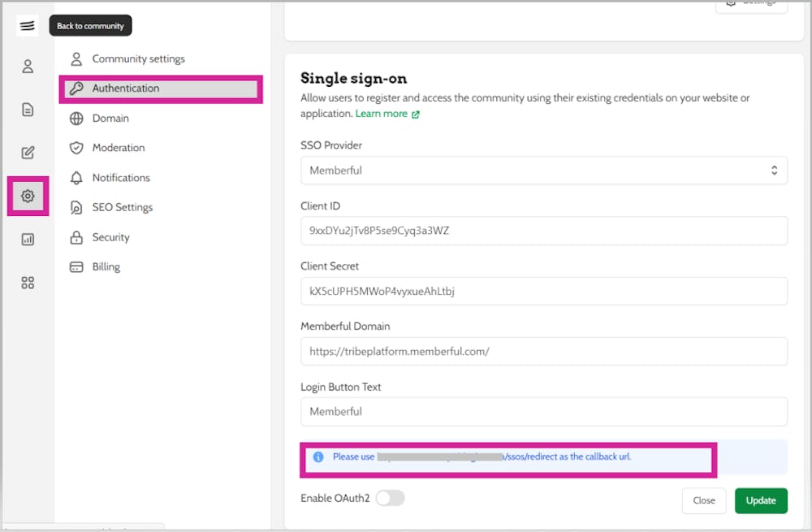Click into the Client ID field
The image size is (812, 532).
coord(543,231)
